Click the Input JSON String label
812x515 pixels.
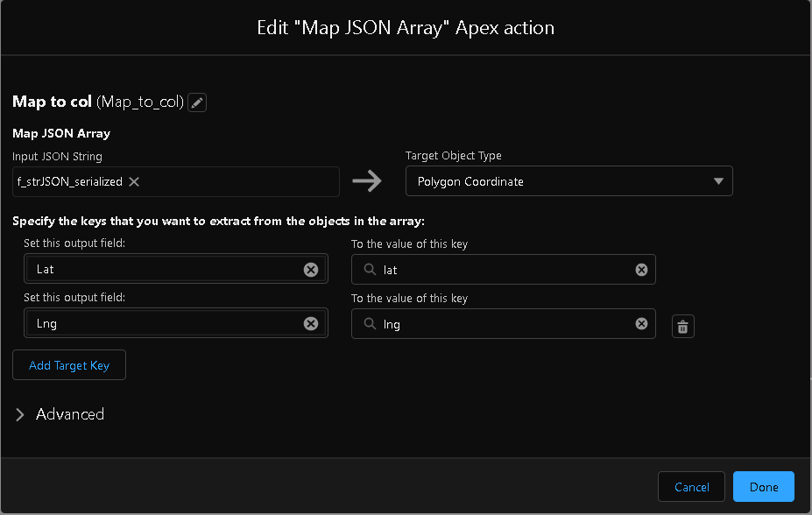(x=57, y=156)
